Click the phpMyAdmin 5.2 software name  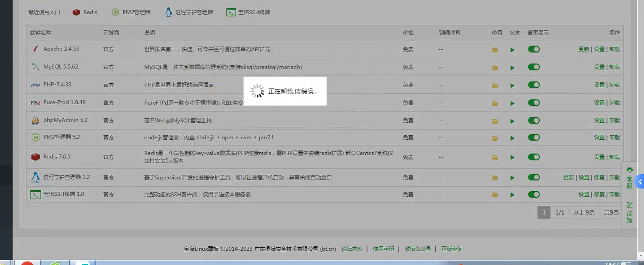tap(65, 120)
